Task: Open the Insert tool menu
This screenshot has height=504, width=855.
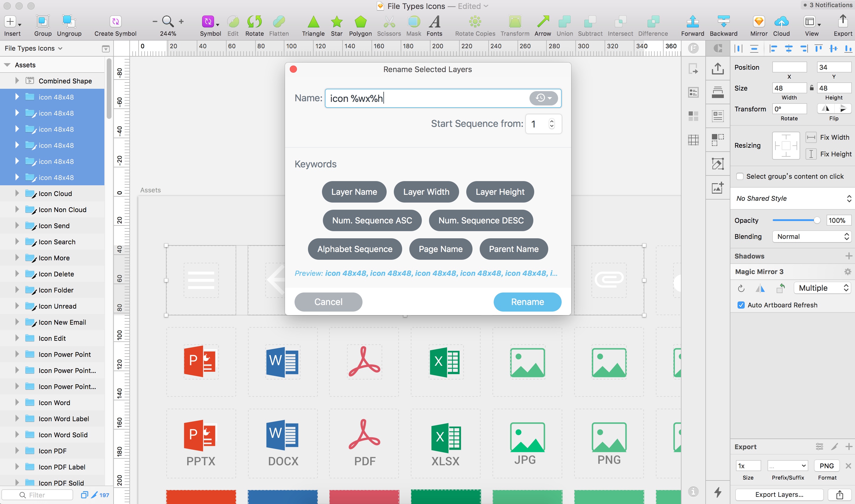Action: click(x=12, y=22)
